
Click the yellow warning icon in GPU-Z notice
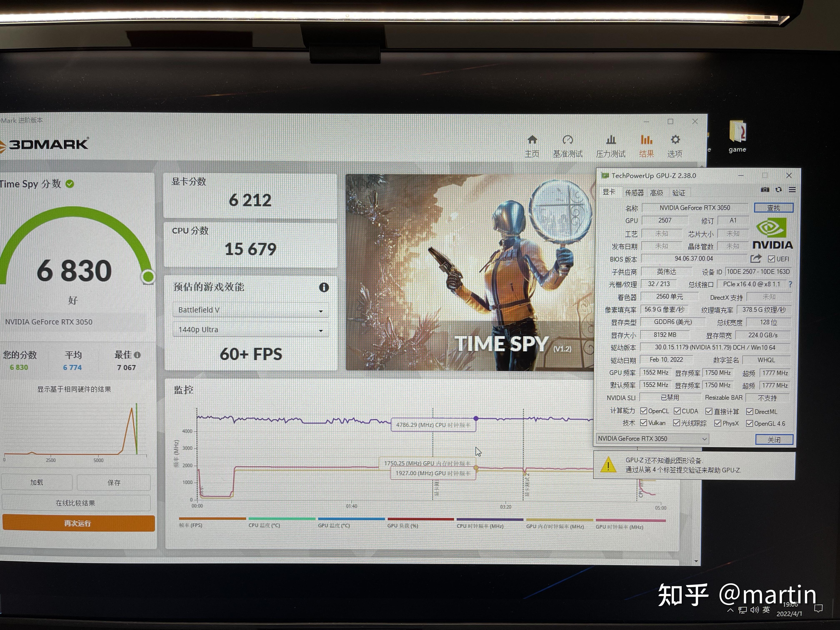point(608,465)
